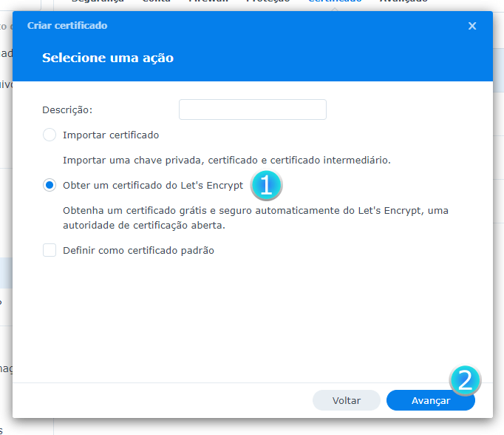Click the 'Definir como certificado padrão' label text
The width and height of the screenshot is (504, 435).
(x=138, y=251)
